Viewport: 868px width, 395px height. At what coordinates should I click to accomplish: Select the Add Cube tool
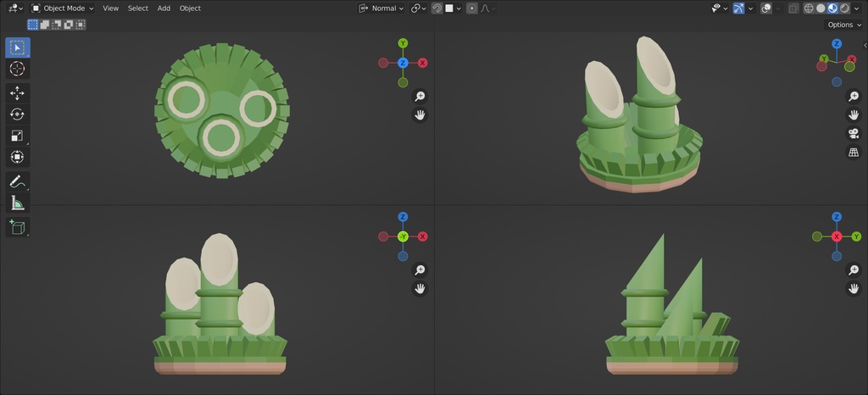[18, 227]
